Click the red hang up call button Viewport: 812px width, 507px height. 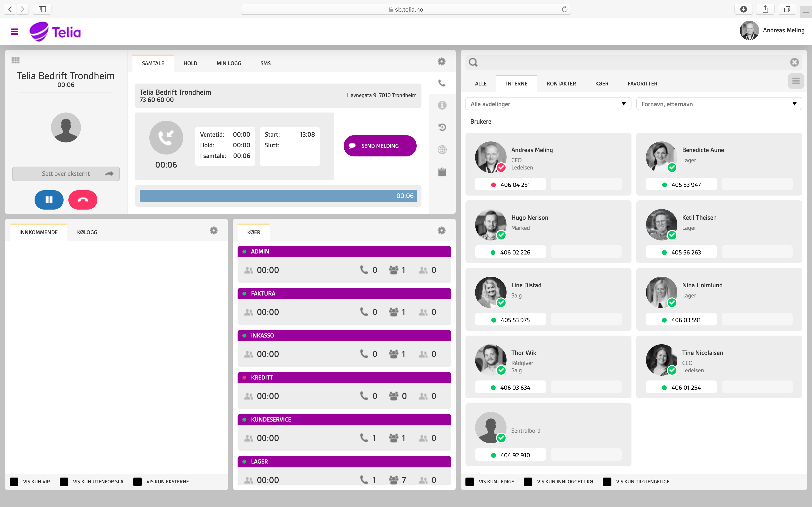tap(83, 200)
